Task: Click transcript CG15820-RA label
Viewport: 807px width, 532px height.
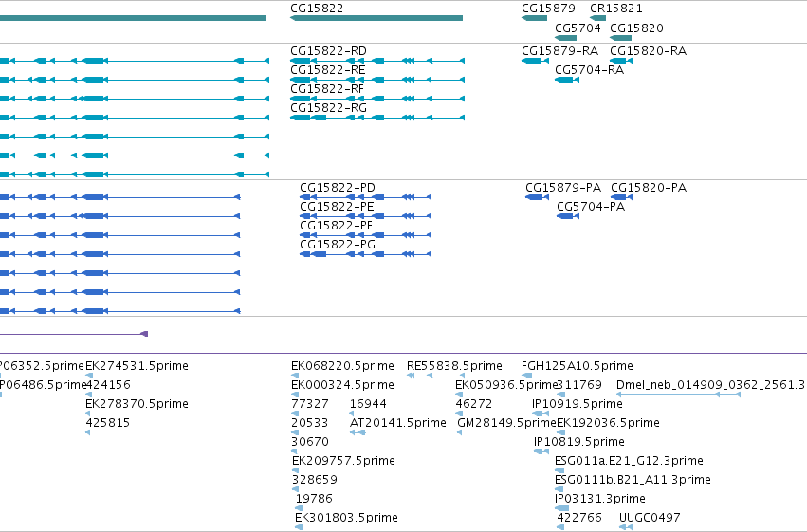Action: [648, 51]
